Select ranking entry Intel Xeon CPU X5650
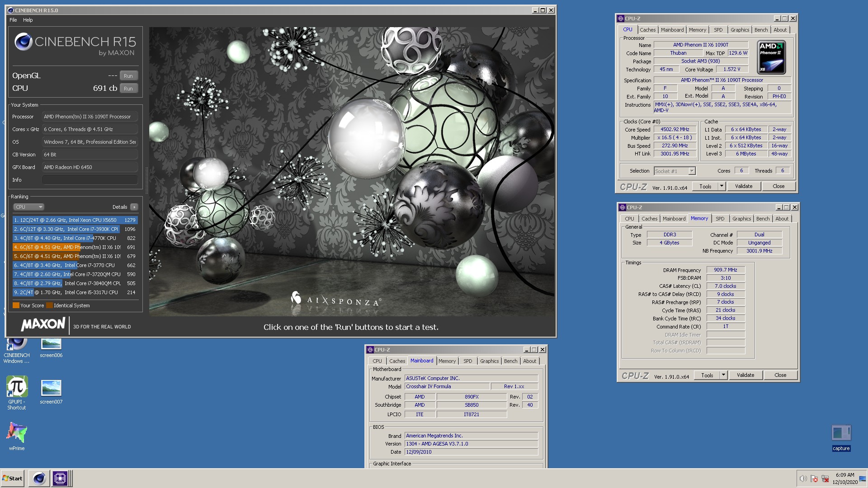Screen dimensions: 868x488 [x=75, y=220]
